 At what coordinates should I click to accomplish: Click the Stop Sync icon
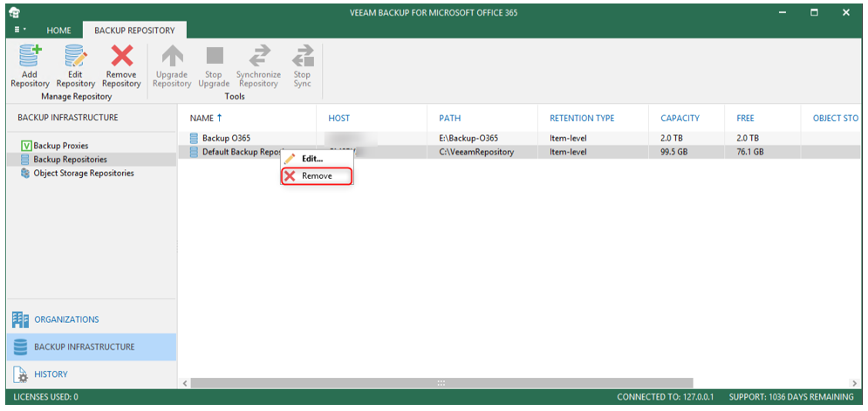[303, 58]
